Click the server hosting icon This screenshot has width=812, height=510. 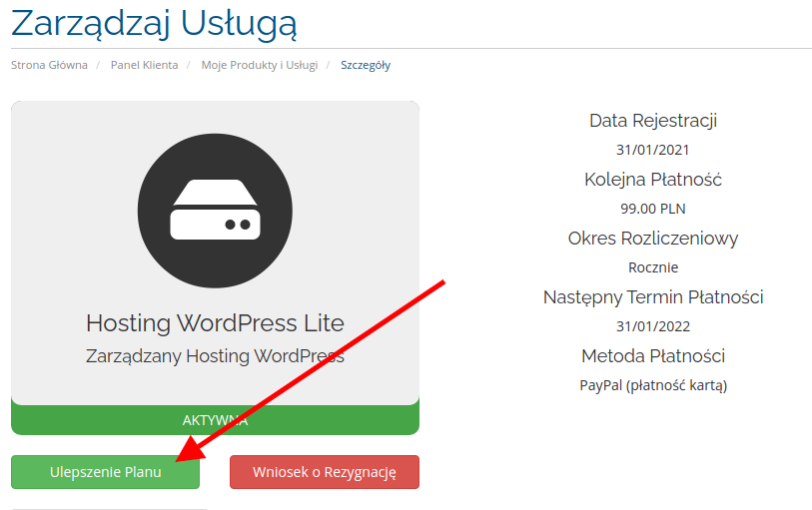215,211
